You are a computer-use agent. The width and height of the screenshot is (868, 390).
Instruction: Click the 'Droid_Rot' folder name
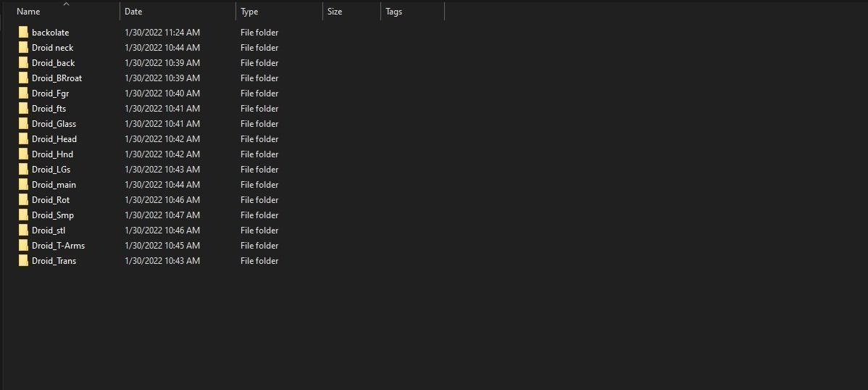(51, 200)
